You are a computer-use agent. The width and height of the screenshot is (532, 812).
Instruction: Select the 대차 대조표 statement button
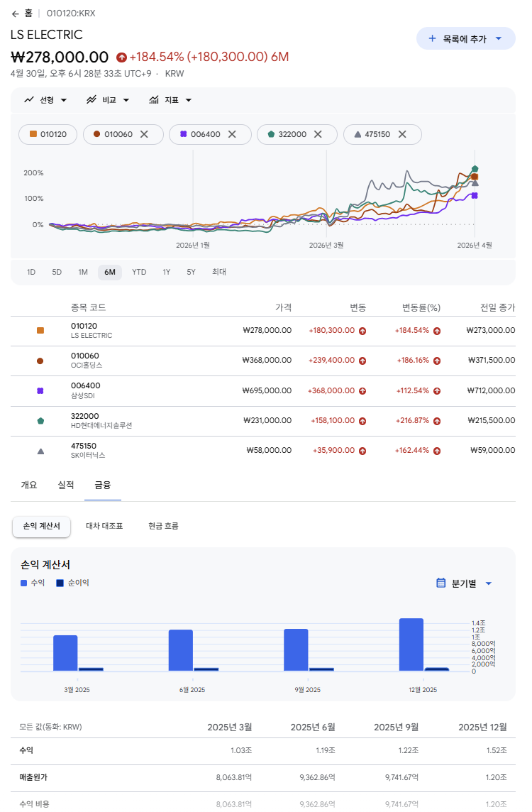(104, 526)
